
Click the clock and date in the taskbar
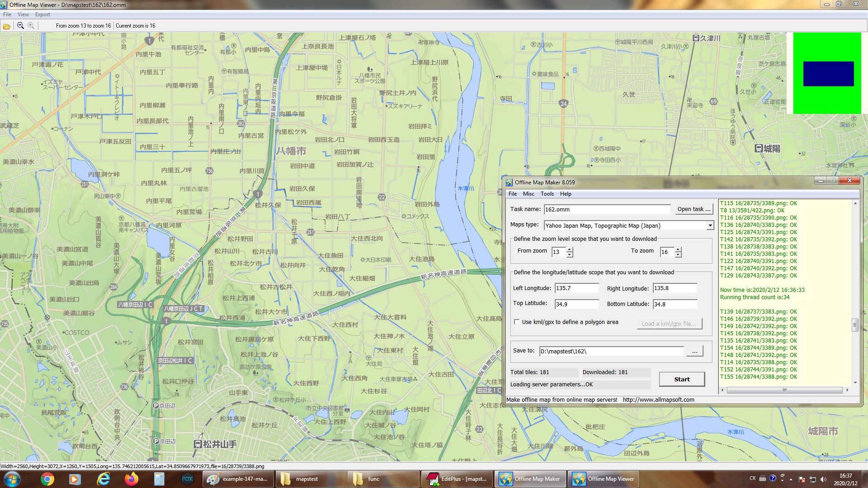(x=845, y=479)
